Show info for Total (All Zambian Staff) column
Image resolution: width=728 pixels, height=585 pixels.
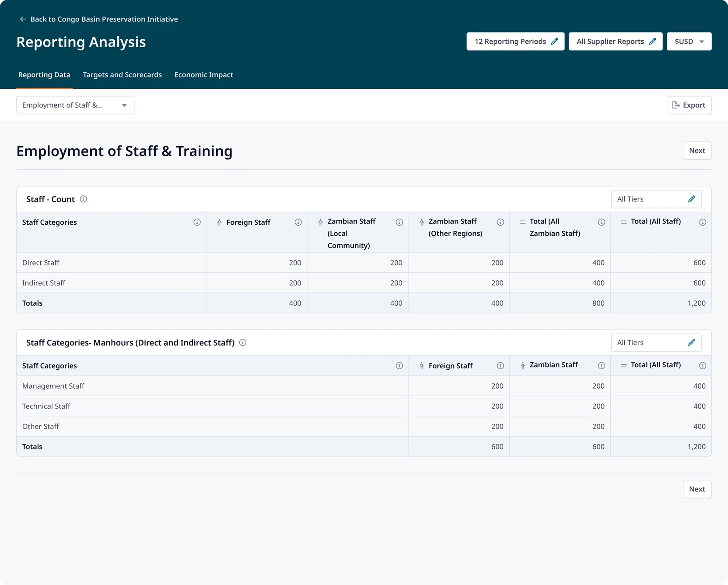point(602,222)
